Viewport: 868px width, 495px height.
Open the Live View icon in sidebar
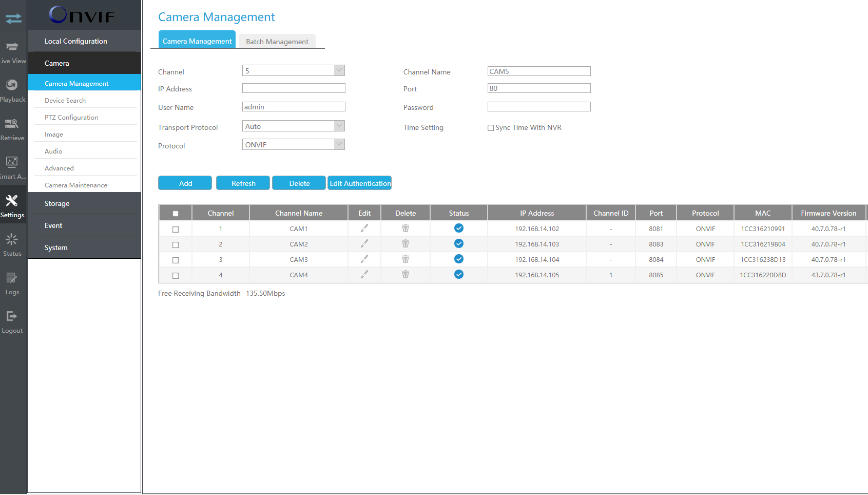[12, 47]
